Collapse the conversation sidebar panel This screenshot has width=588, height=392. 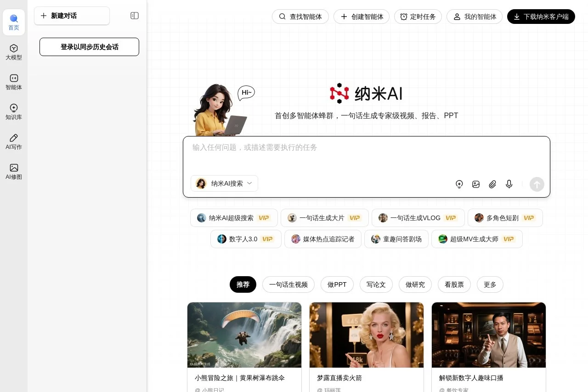[134, 16]
